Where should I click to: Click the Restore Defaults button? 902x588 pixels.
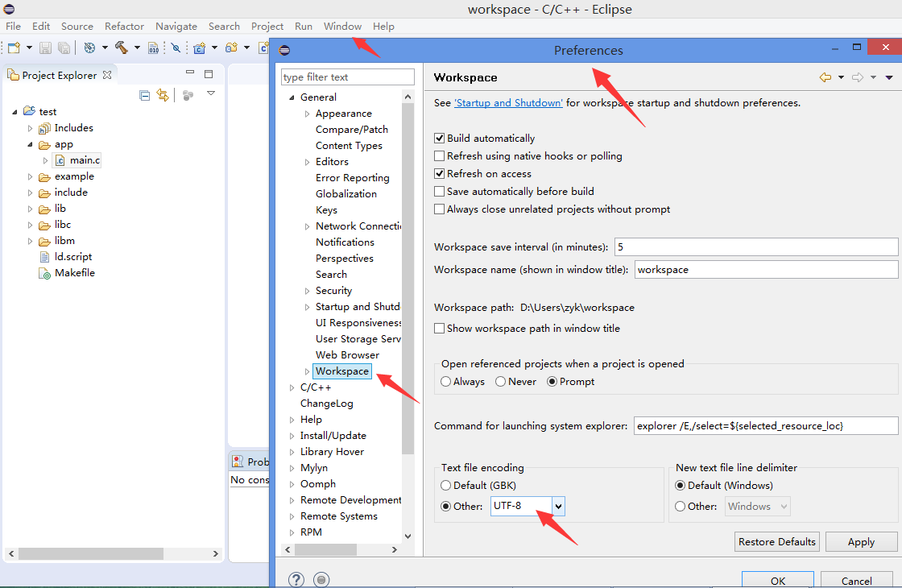[776, 542]
